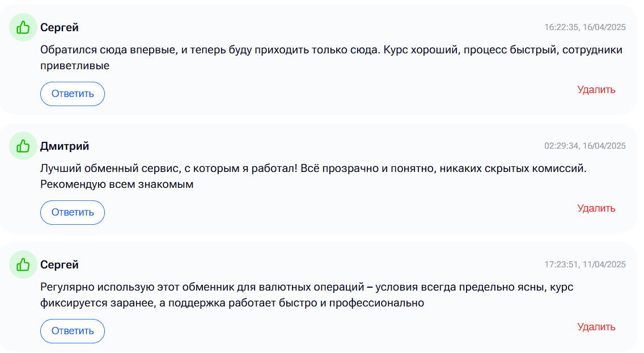
Task: Click timestamp 16:22:35, 16/04/2025
Action: pyautogui.click(x=585, y=27)
